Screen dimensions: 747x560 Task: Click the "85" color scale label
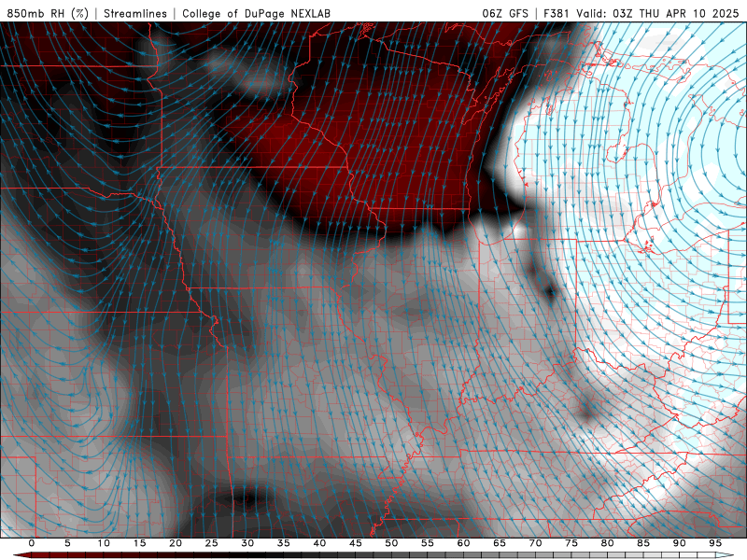click(x=643, y=543)
